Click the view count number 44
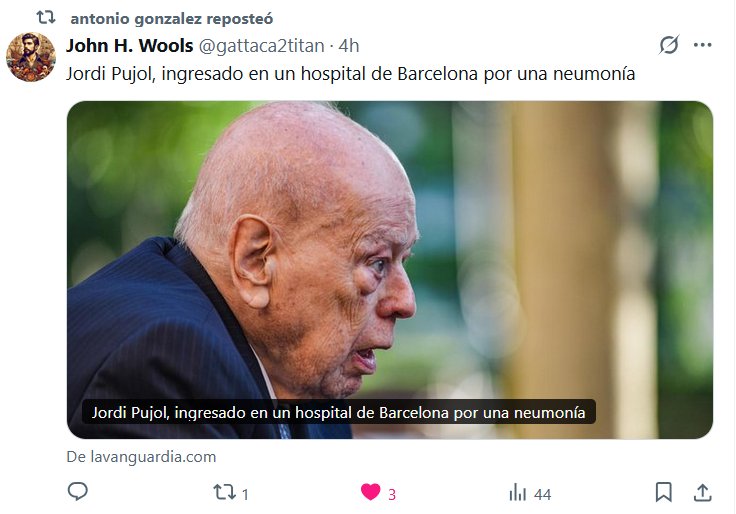This screenshot has width=736, height=514. pyautogui.click(x=543, y=494)
